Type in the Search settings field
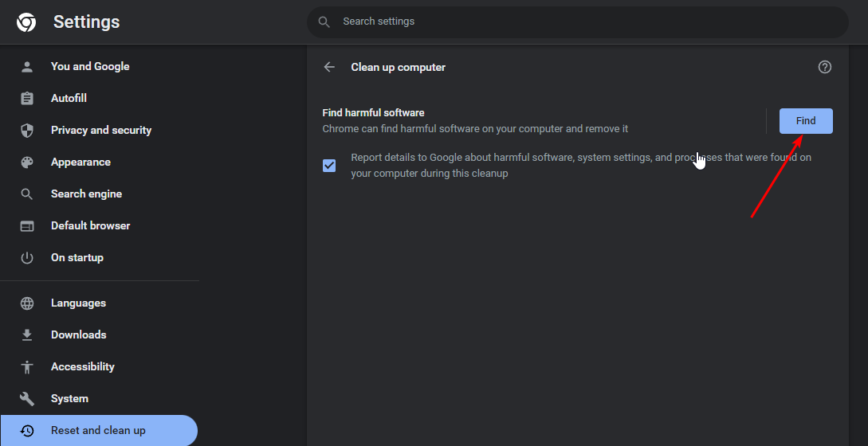Image resolution: width=868 pixels, height=446 pixels. (590, 22)
